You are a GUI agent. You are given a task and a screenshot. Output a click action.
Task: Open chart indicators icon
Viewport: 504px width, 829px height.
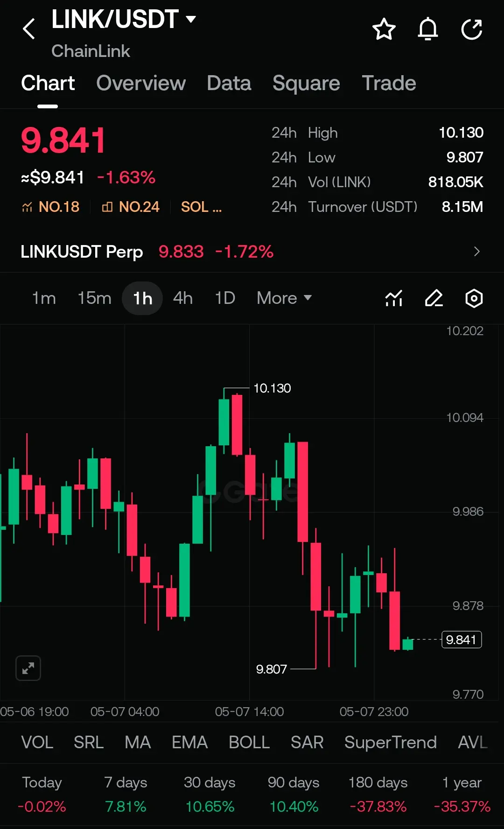click(394, 298)
